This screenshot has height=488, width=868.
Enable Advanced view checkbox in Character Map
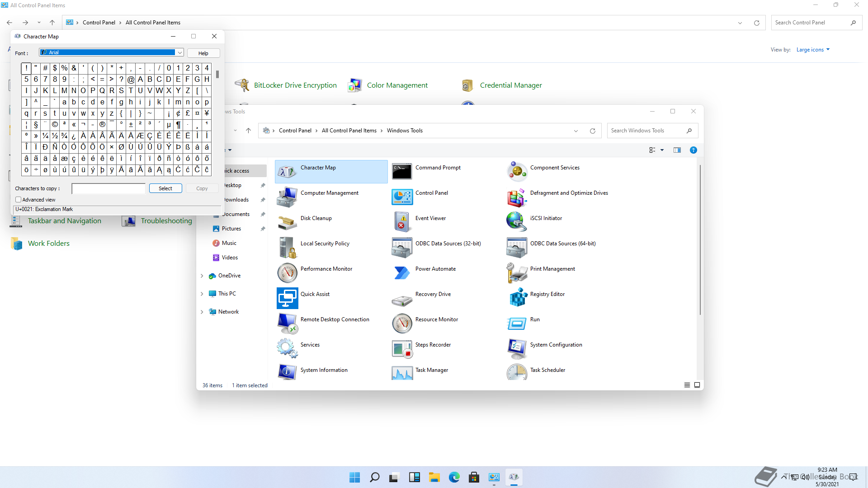click(x=19, y=200)
